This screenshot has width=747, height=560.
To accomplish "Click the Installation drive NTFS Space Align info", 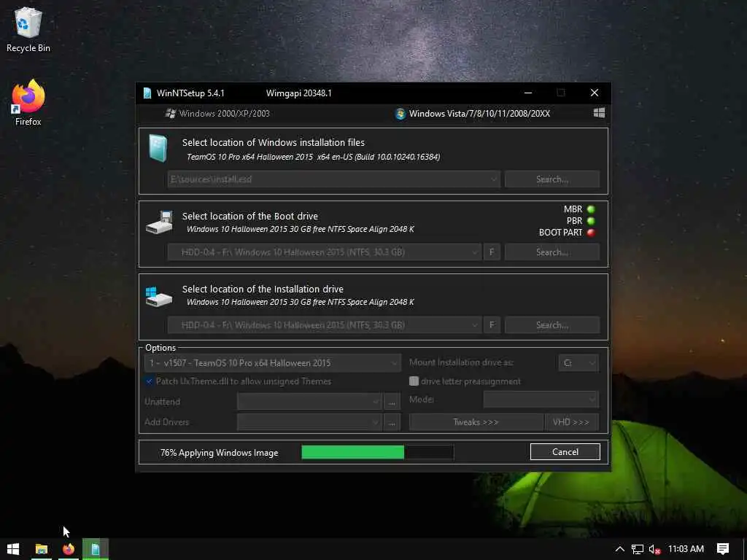I will (x=300, y=302).
